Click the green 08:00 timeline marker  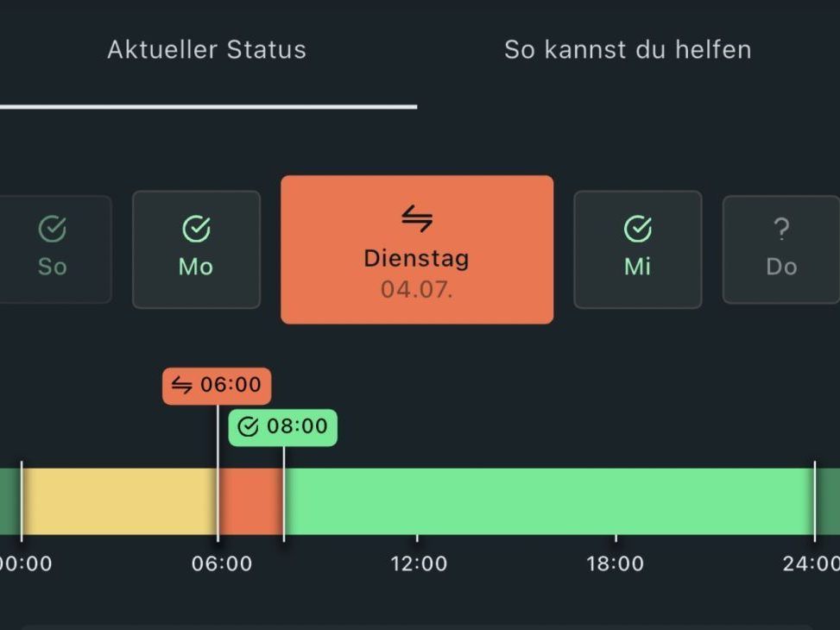283,427
